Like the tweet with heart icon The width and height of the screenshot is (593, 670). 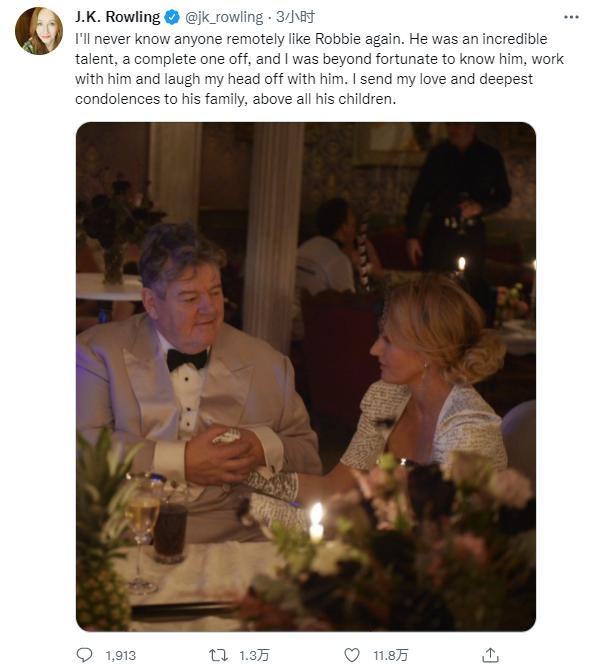(352, 655)
